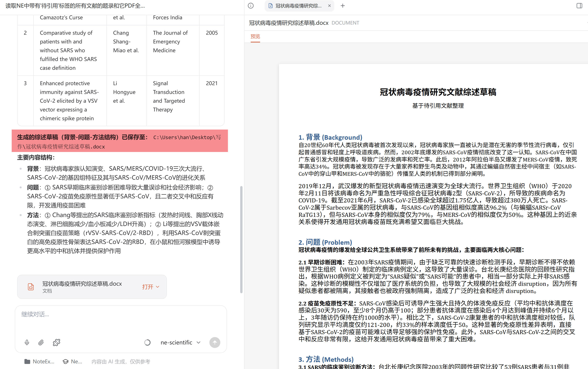Viewport: 588px width, 369px height.
Task: Click the loading spinner indicator icon
Action: tap(147, 342)
